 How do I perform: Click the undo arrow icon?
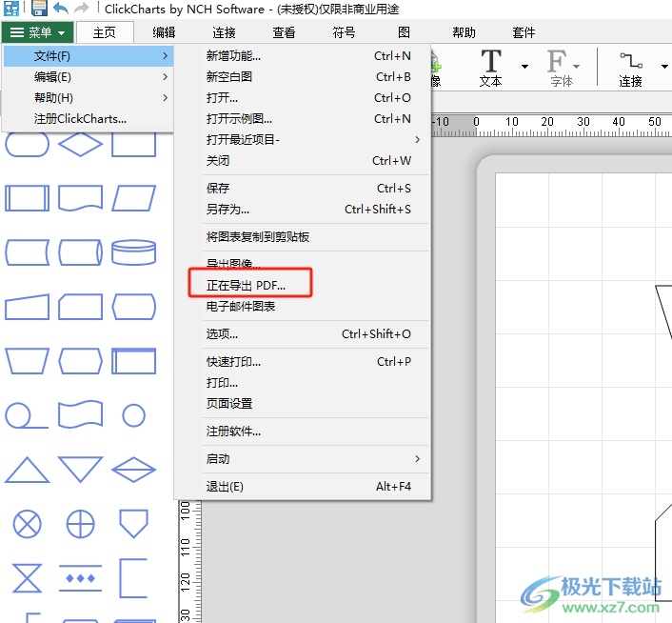[x=61, y=8]
